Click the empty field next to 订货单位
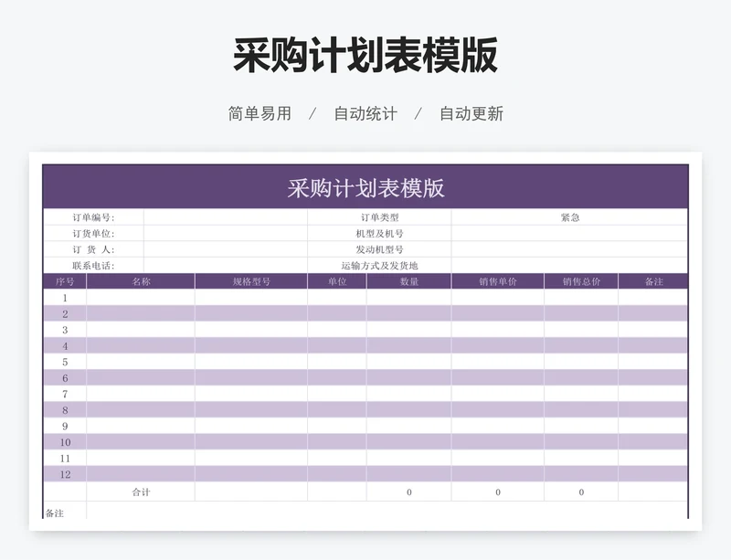This screenshot has height=560, width=731. pyautogui.click(x=226, y=234)
